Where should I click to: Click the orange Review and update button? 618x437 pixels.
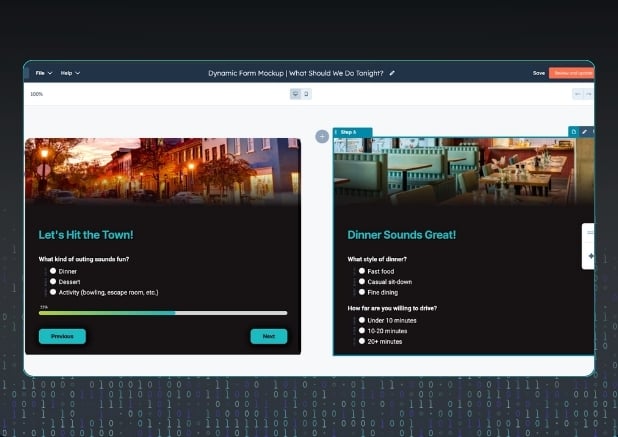[x=571, y=73]
